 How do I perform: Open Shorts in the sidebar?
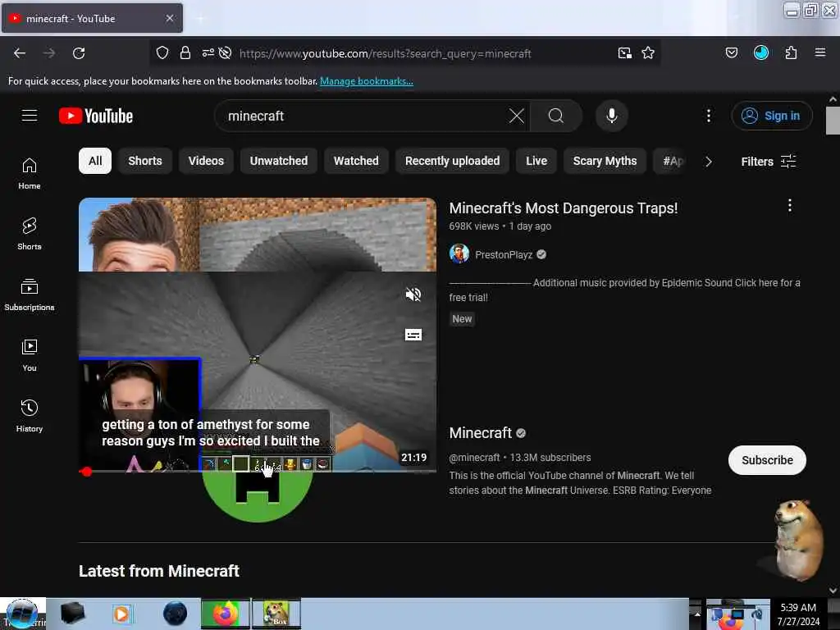30,234
